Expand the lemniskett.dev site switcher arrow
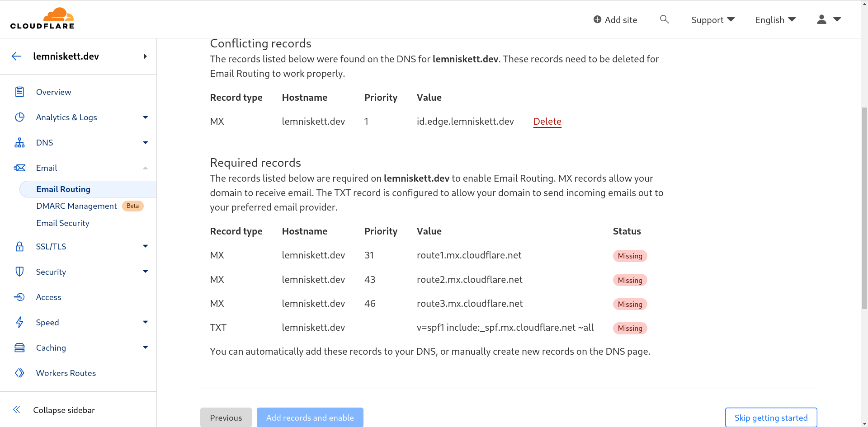The image size is (868, 427). pos(145,56)
